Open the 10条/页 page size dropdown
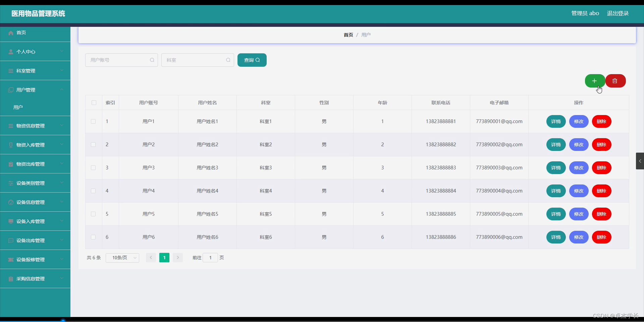Image resolution: width=644 pixels, height=322 pixels. [x=122, y=258]
